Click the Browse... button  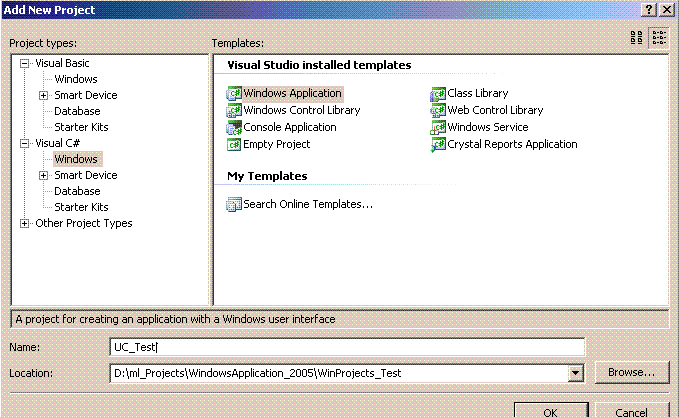(x=631, y=373)
